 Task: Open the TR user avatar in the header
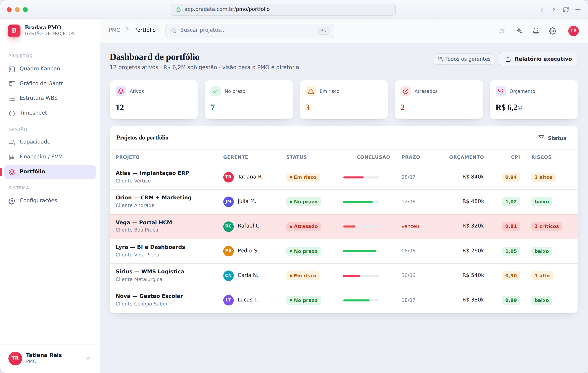click(x=573, y=31)
